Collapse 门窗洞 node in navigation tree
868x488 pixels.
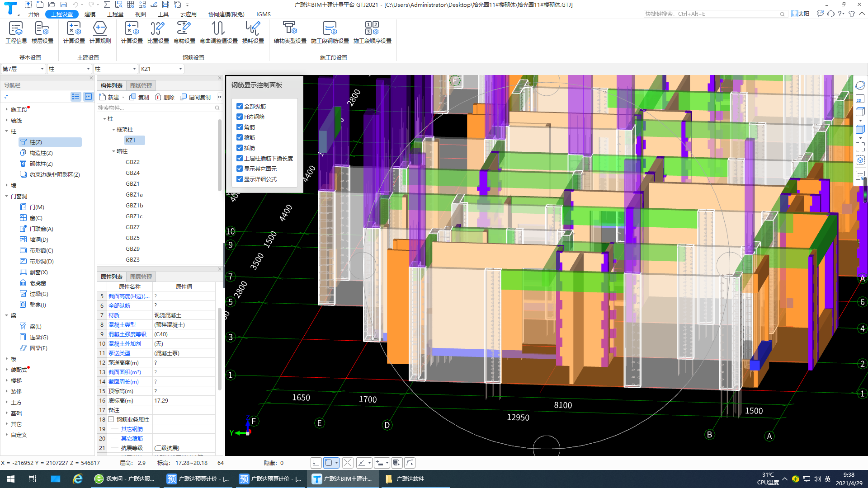point(6,196)
